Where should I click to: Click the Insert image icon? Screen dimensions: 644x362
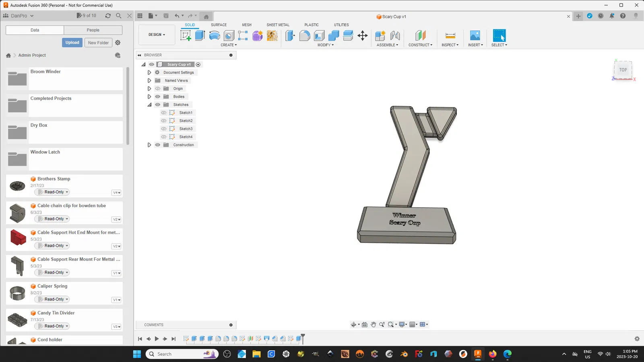pos(475,35)
